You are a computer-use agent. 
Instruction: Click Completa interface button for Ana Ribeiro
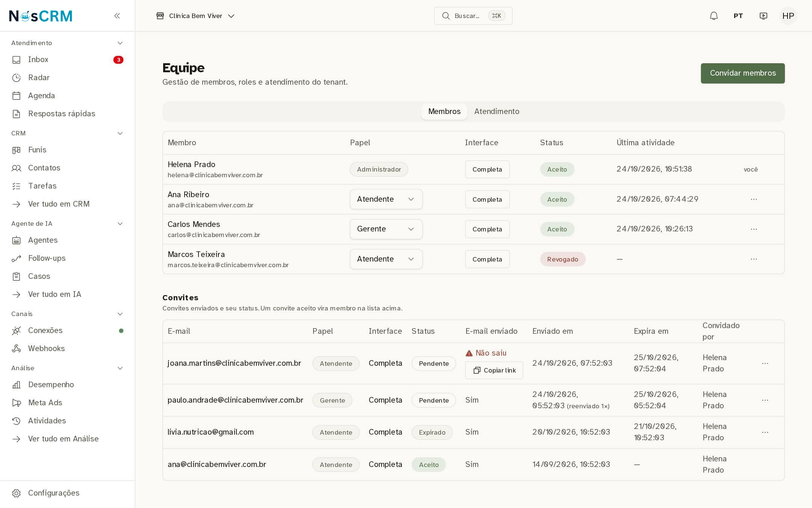click(x=487, y=199)
